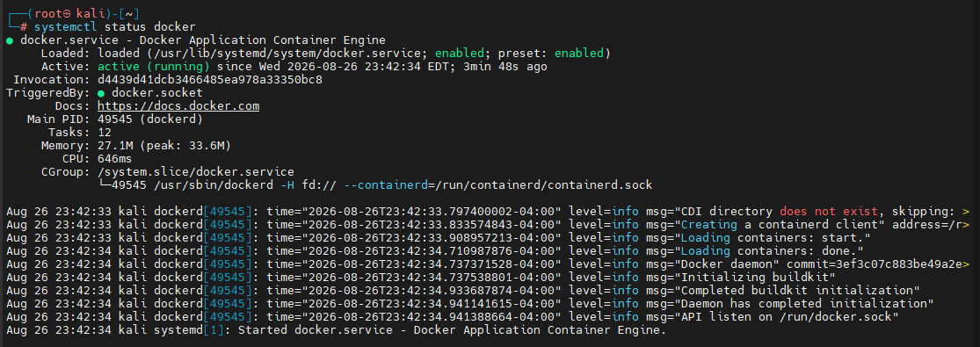This screenshot has width=980, height=347.
Task: Select the Memory '27.1M (peak: 33.6M)' text
Action: tap(164, 146)
